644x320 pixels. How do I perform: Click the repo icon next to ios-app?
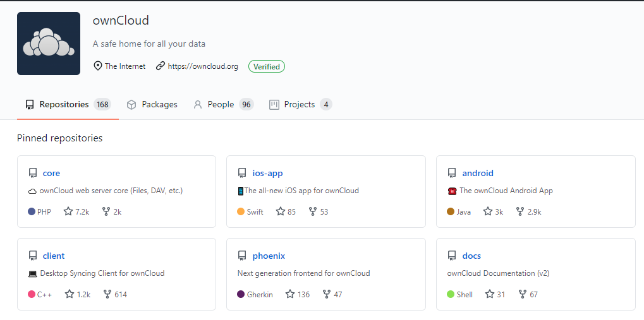tap(242, 173)
